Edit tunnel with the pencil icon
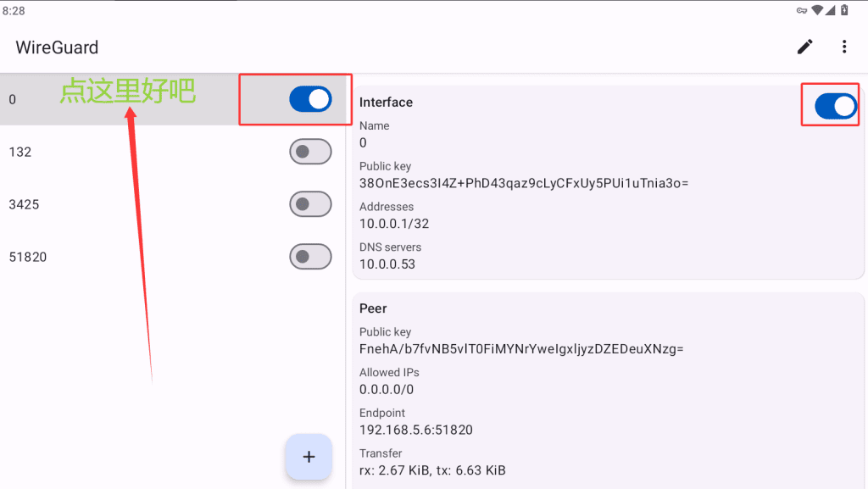The width and height of the screenshot is (868, 489). click(x=805, y=47)
